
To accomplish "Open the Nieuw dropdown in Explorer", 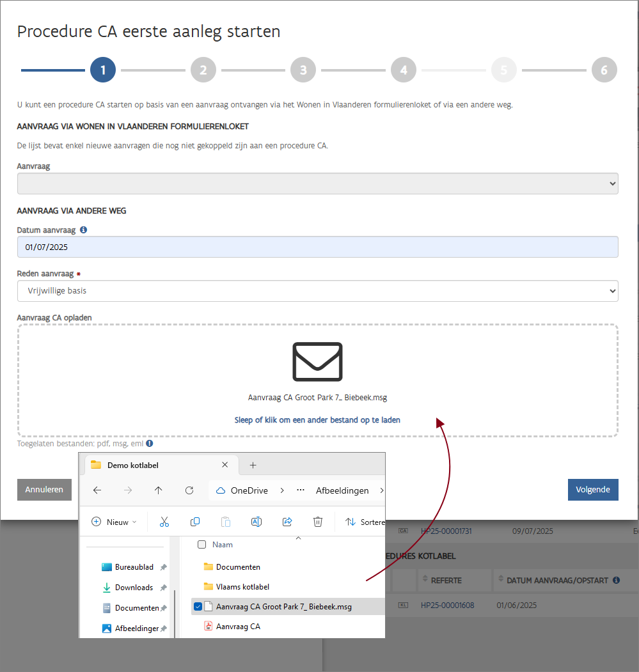I will [x=114, y=522].
